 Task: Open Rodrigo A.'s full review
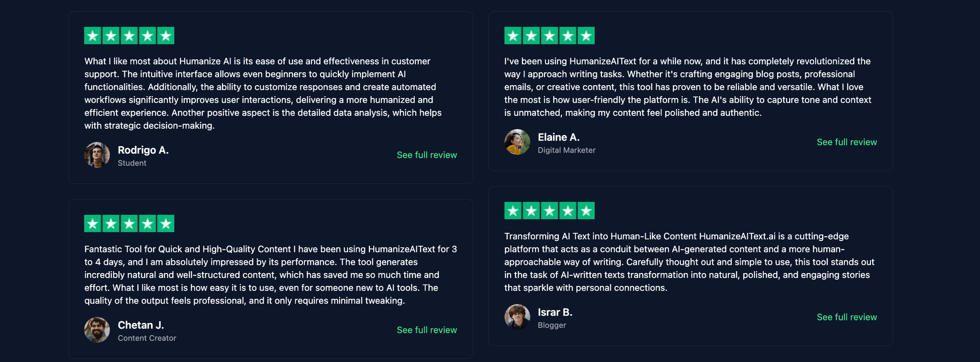coord(426,155)
